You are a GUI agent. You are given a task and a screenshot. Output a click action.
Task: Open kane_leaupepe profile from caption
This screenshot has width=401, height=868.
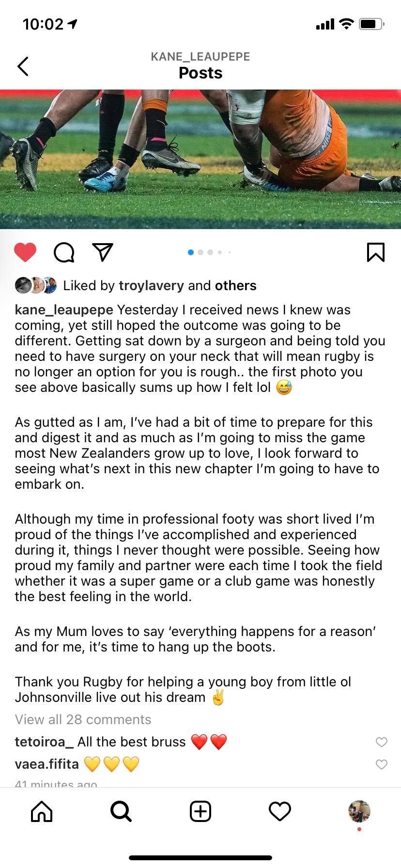[64, 310]
